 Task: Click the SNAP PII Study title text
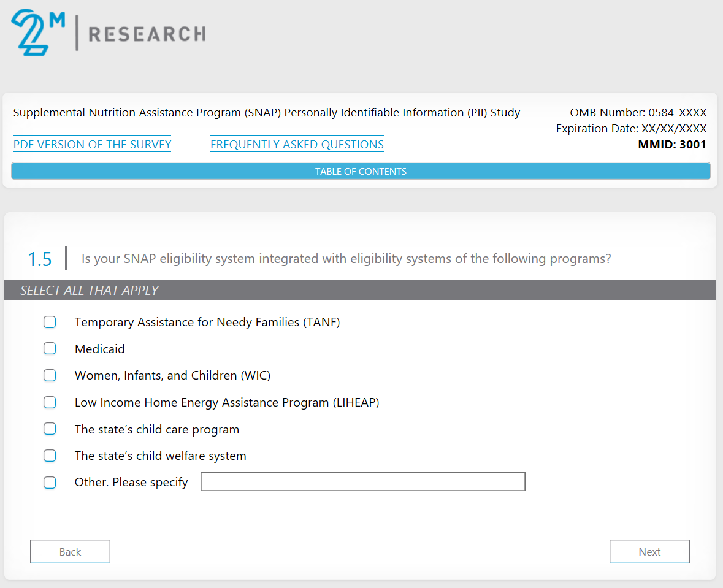pyautogui.click(x=266, y=113)
